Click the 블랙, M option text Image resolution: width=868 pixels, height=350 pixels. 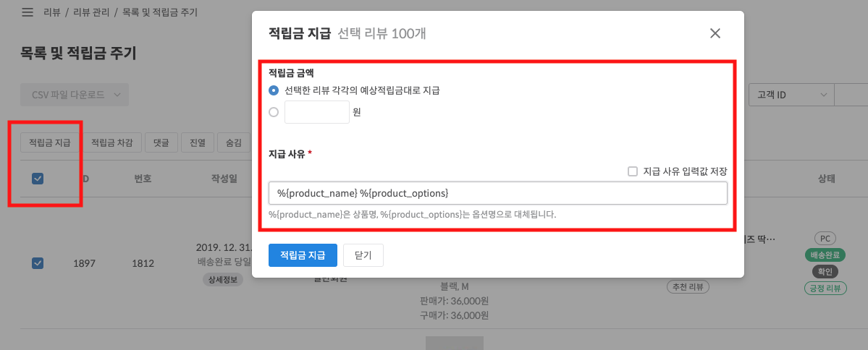coord(455,286)
